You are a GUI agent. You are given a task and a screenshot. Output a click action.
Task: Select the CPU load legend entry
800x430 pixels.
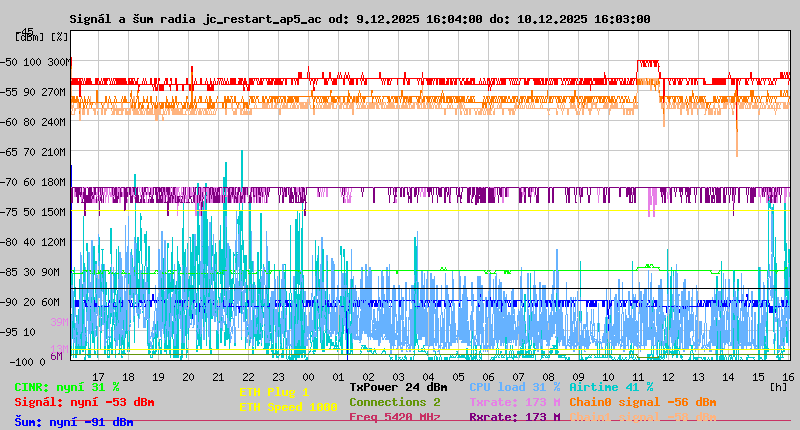pyautogui.click(x=514, y=387)
